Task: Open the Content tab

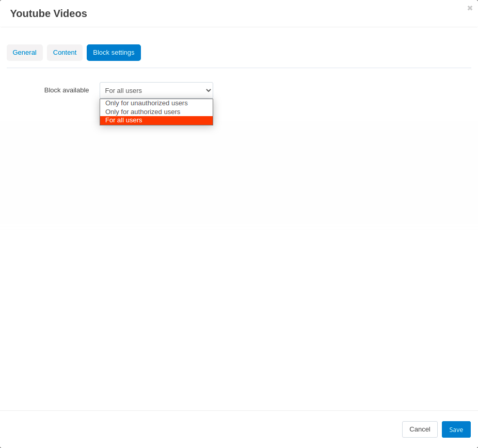Action: click(x=65, y=53)
